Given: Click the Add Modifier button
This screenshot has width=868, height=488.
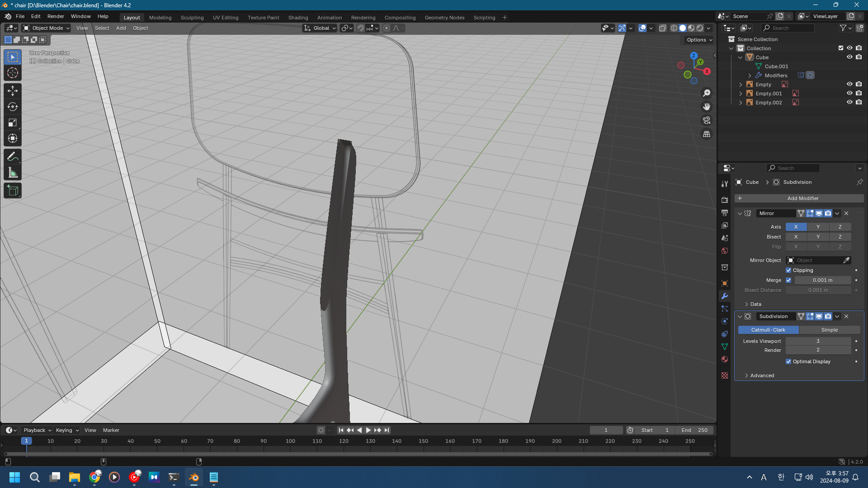Looking at the screenshot, I should coord(799,198).
